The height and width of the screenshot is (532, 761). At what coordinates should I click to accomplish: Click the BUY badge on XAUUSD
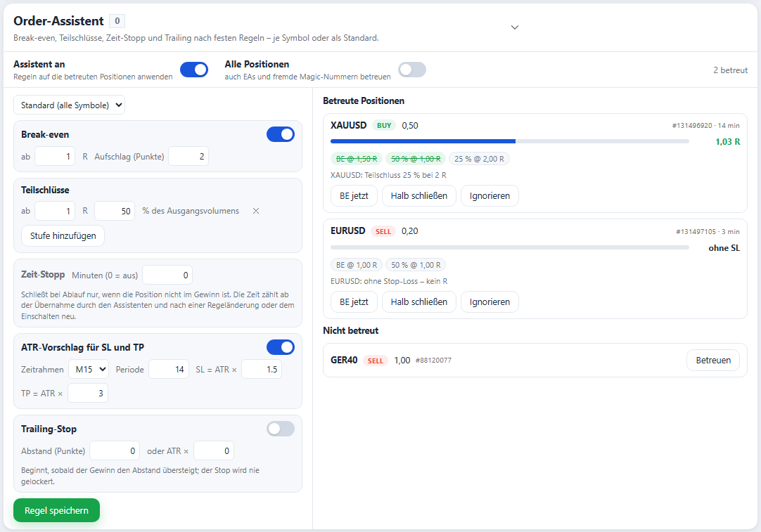(x=384, y=126)
